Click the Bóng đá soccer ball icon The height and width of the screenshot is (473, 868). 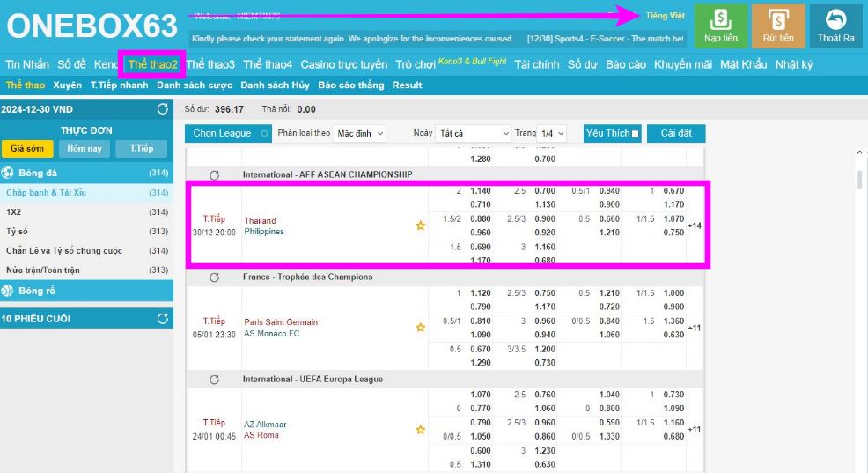8,173
